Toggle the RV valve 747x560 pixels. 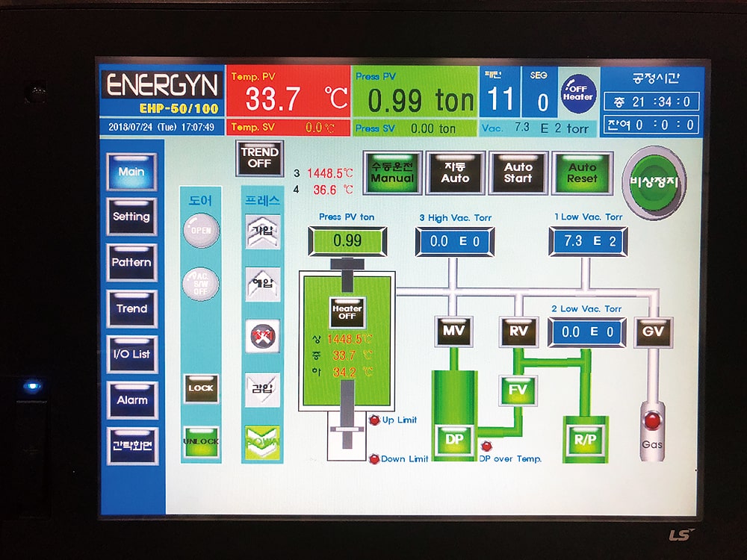[x=518, y=332]
